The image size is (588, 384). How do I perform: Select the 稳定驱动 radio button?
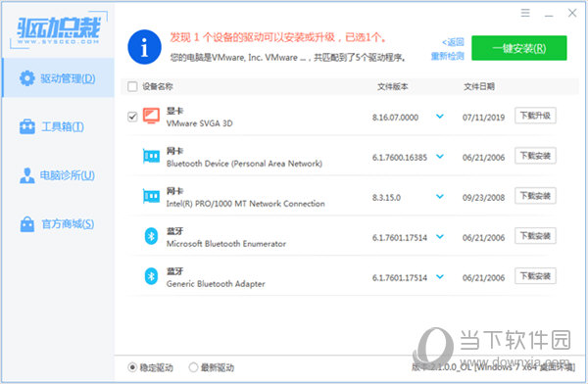[x=132, y=367]
